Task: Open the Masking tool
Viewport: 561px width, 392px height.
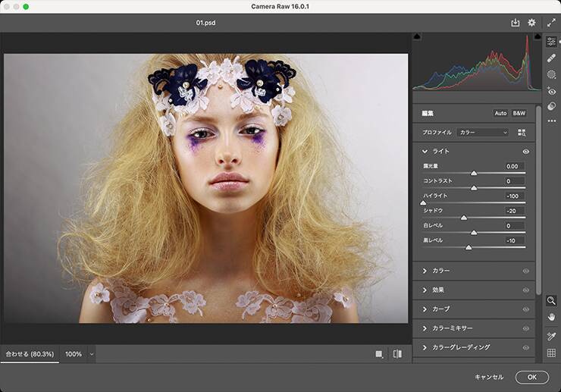Action: (x=551, y=74)
